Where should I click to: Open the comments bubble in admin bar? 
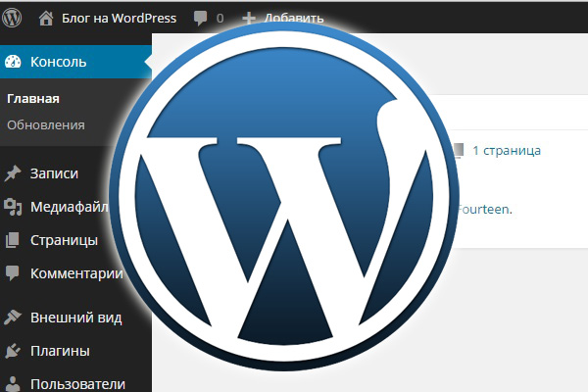click(x=200, y=18)
